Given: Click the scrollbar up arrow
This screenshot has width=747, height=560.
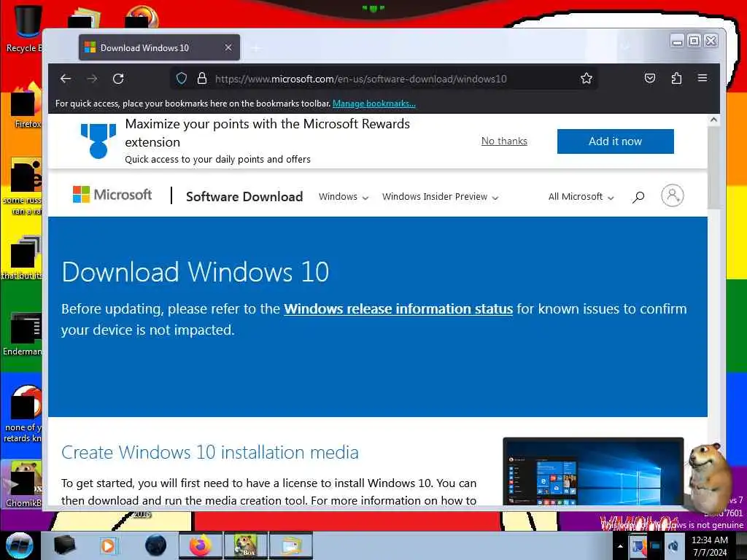Looking at the screenshot, I should click(x=713, y=120).
